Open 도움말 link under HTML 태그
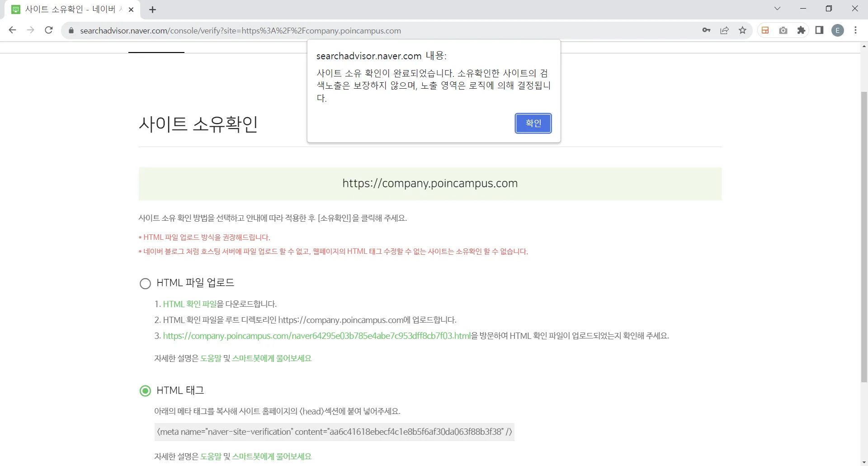 point(211,456)
